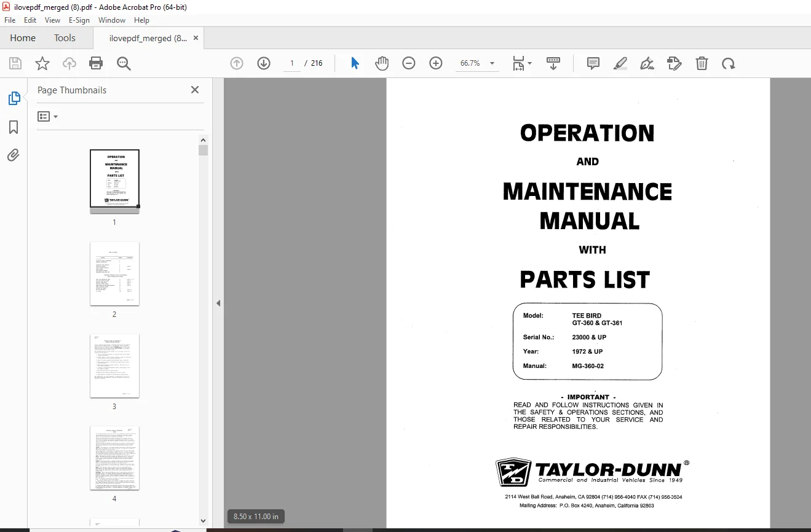Switch to the Tools tab
The height and width of the screenshot is (532, 811).
point(65,38)
